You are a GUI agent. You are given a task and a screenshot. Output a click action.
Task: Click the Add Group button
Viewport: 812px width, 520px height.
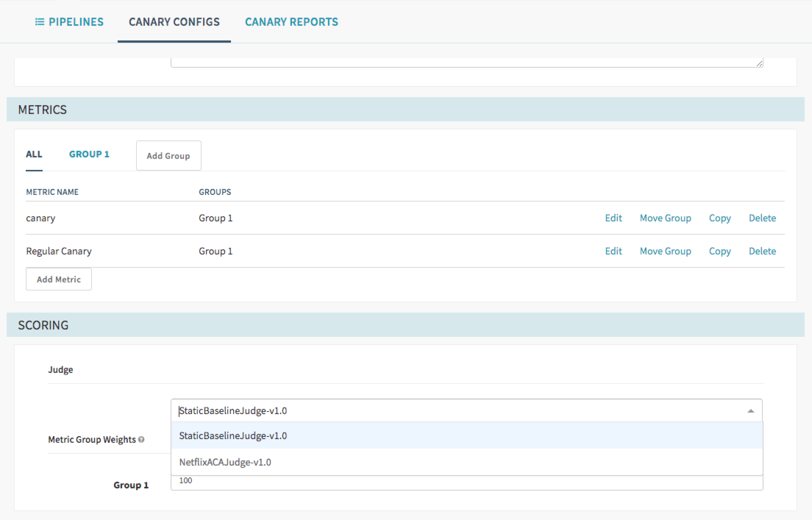pos(168,156)
